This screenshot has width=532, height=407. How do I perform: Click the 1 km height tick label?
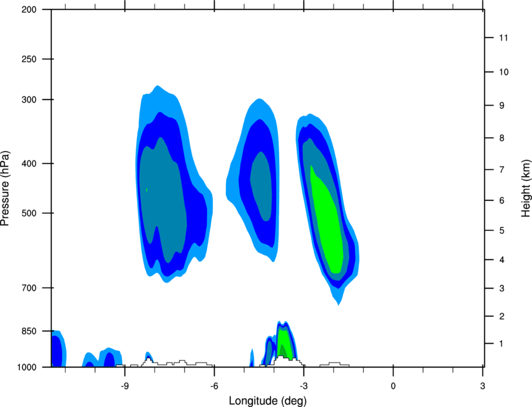[x=502, y=344]
